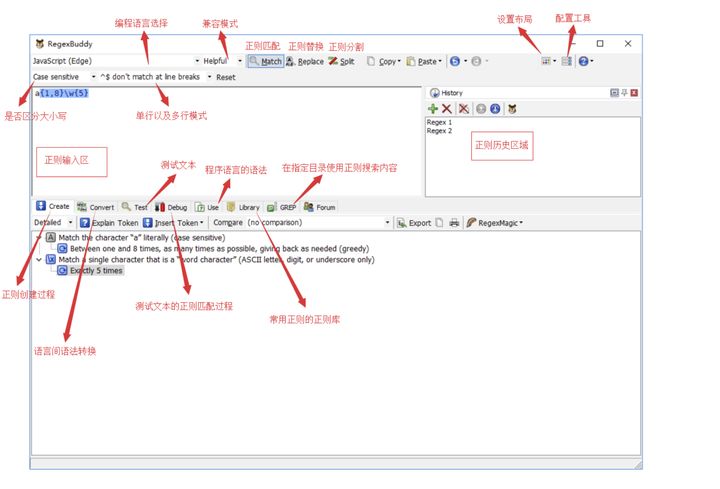Image resolution: width=720 pixels, height=489 pixels.
Task: Click the Explain Token button
Action: coord(109,223)
